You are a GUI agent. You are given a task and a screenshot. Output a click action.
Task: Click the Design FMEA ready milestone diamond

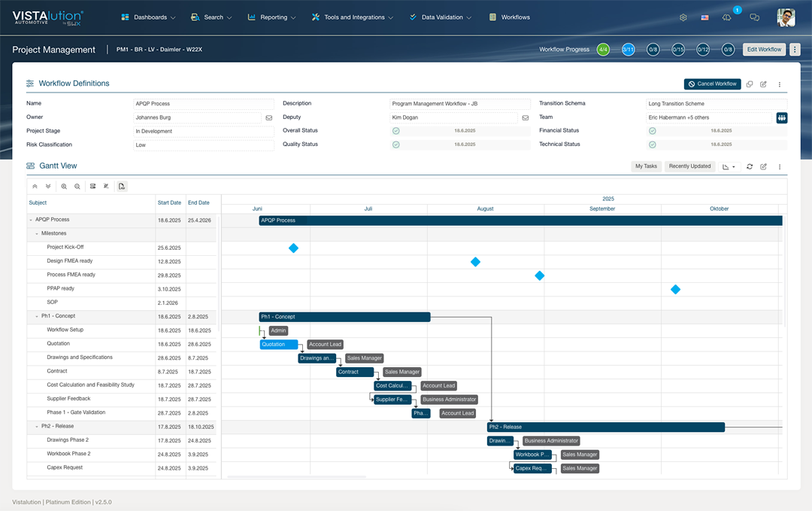tap(475, 262)
